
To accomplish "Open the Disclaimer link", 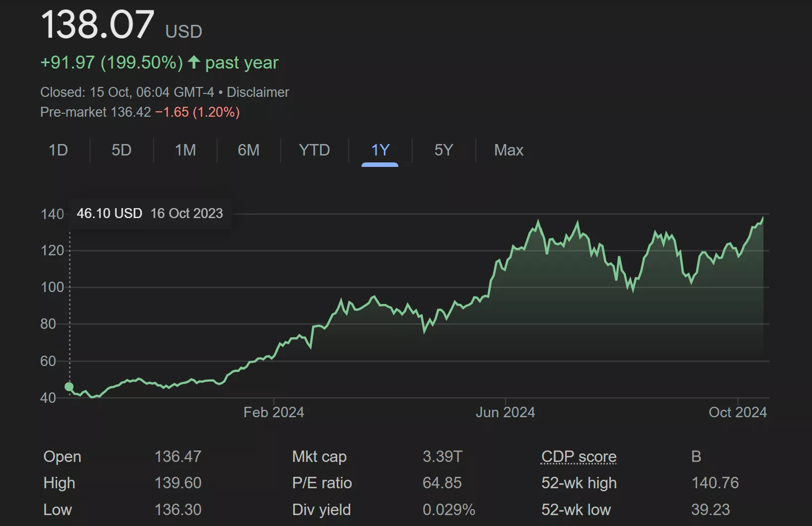I will [258, 92].
